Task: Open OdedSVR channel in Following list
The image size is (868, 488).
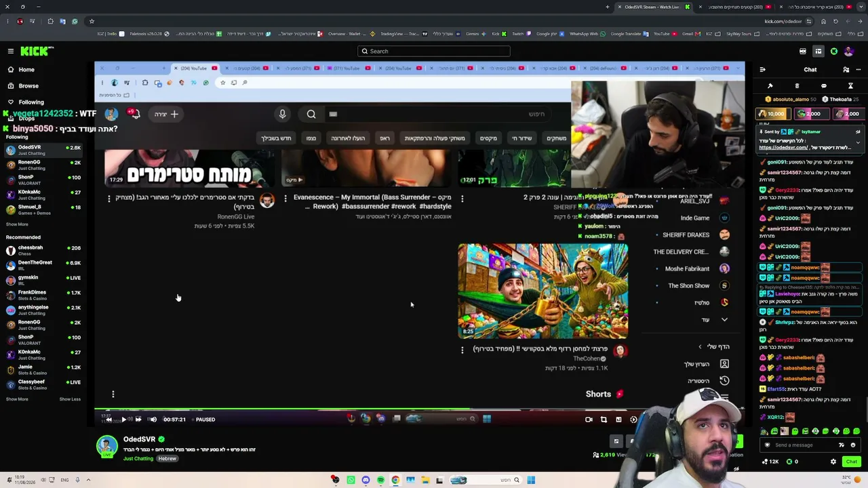Action: pyautogui.click(x=43, y=150)
